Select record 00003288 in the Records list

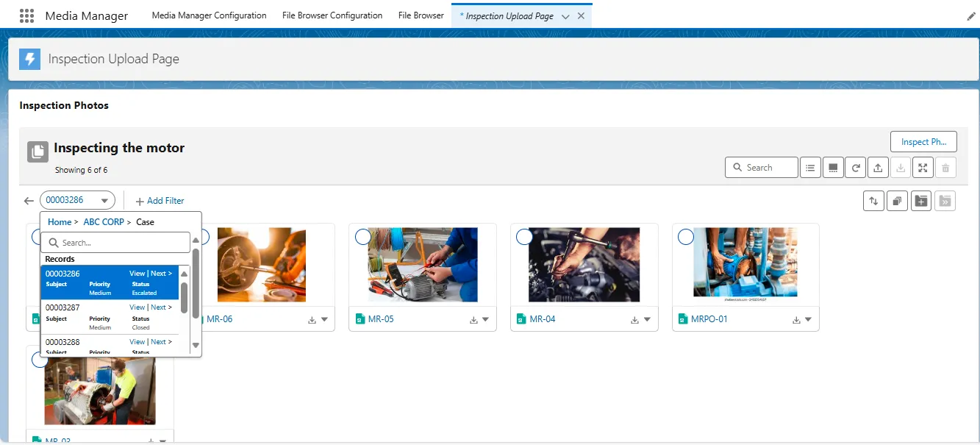[x=110, y=346]
